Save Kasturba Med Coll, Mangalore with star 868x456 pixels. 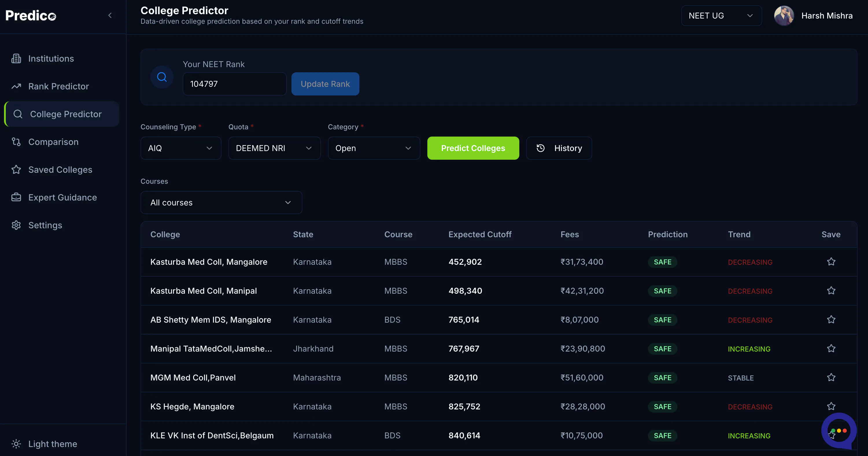point(831,262)
